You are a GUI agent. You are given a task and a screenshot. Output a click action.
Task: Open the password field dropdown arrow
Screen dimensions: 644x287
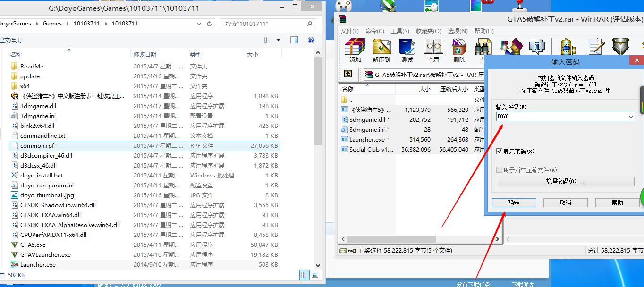pos(631,117)
